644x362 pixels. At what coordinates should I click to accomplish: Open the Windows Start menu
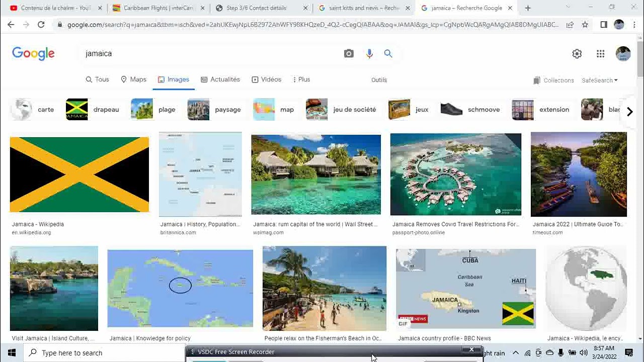12,353
